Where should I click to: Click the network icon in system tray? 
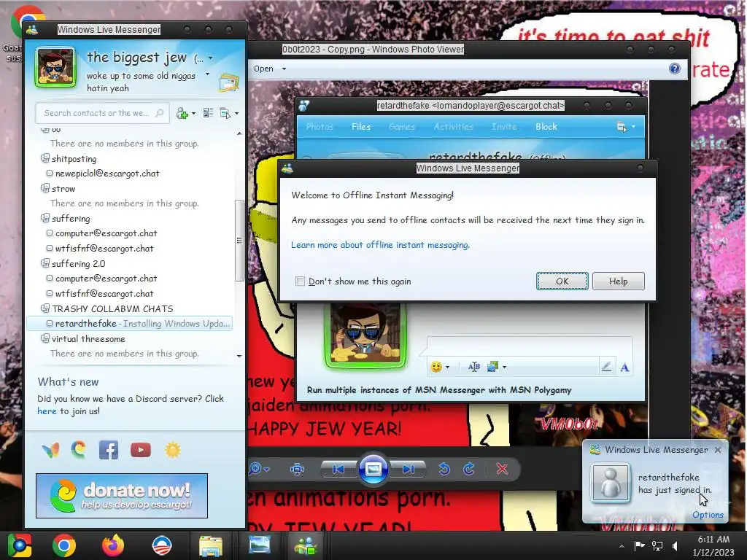click(657, 545)
